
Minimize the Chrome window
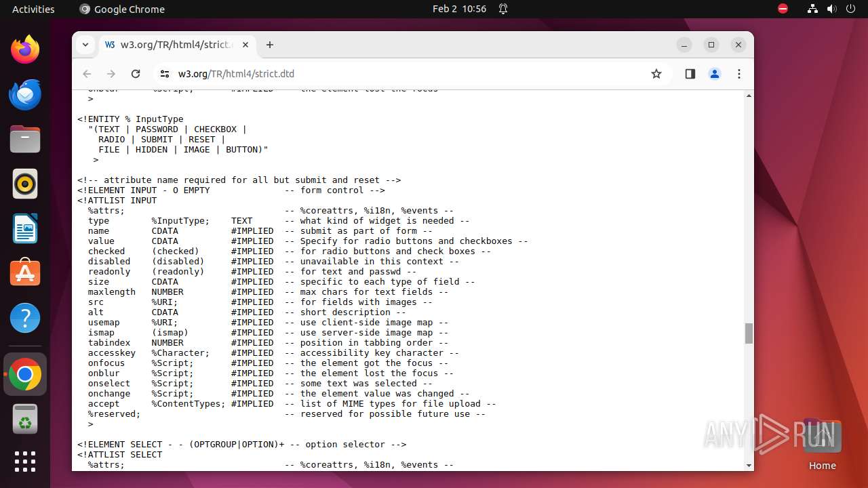point(684,45)
